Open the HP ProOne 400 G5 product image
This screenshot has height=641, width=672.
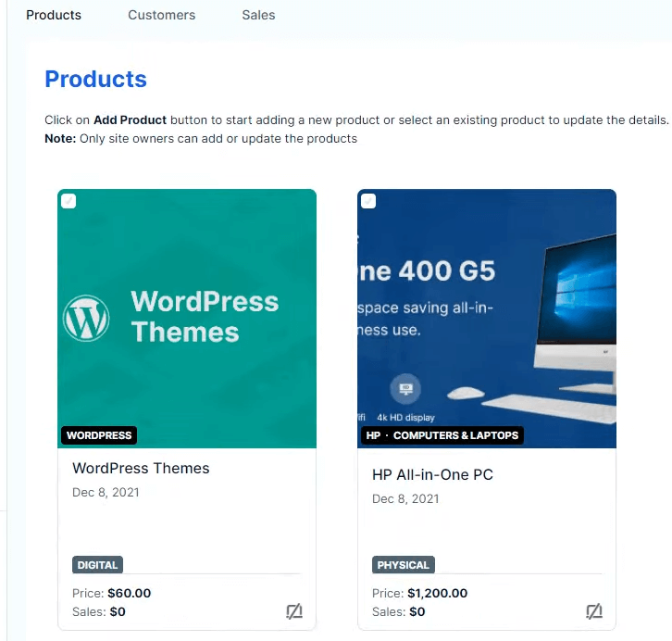487,319
